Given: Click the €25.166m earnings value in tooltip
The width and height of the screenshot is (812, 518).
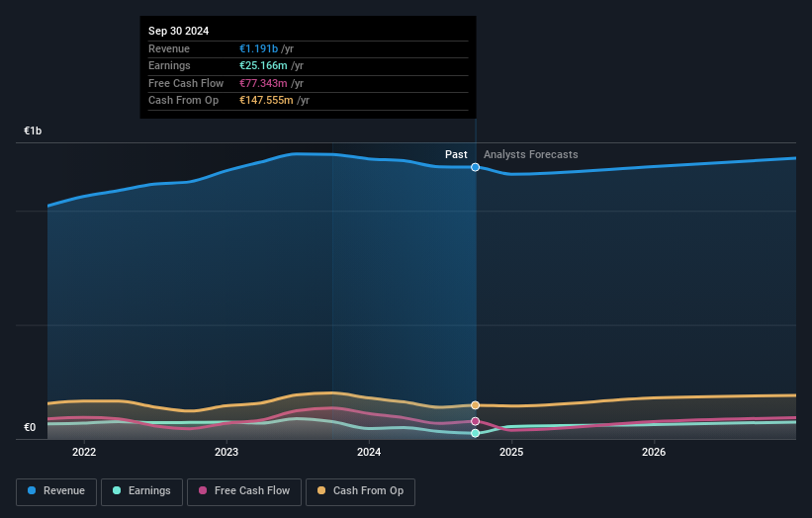Looking at the screenshot, I should coord(263,65).
